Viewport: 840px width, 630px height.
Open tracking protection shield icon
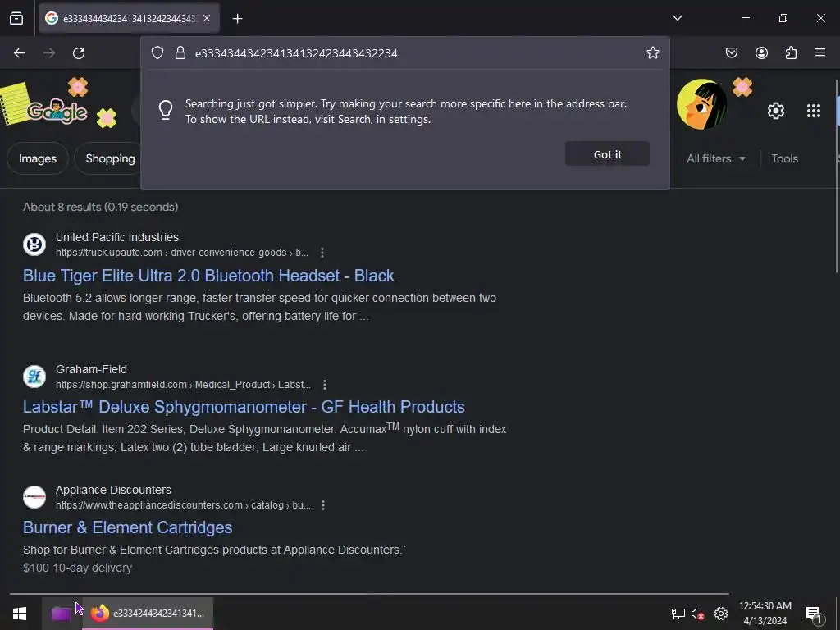coord(157,52)
